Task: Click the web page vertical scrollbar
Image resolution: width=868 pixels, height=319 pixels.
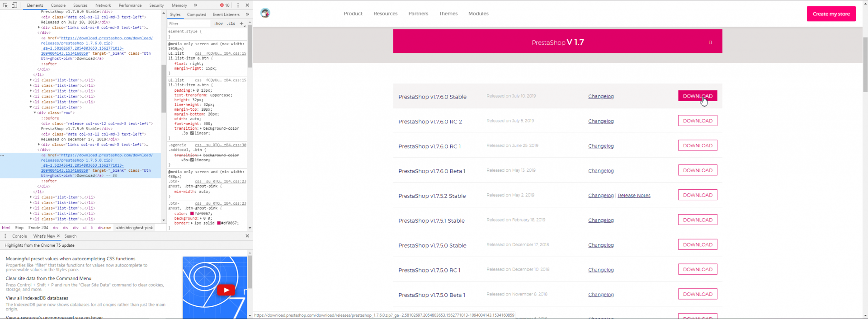Action: (x=865, y=65)
